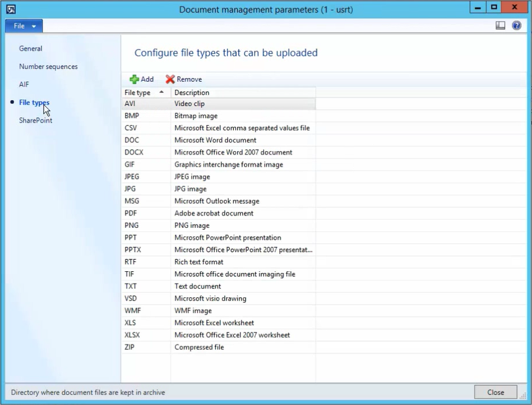Open the help question mark icon
The width and height of the screenshot is (532, 405).
tap(517, 25)
